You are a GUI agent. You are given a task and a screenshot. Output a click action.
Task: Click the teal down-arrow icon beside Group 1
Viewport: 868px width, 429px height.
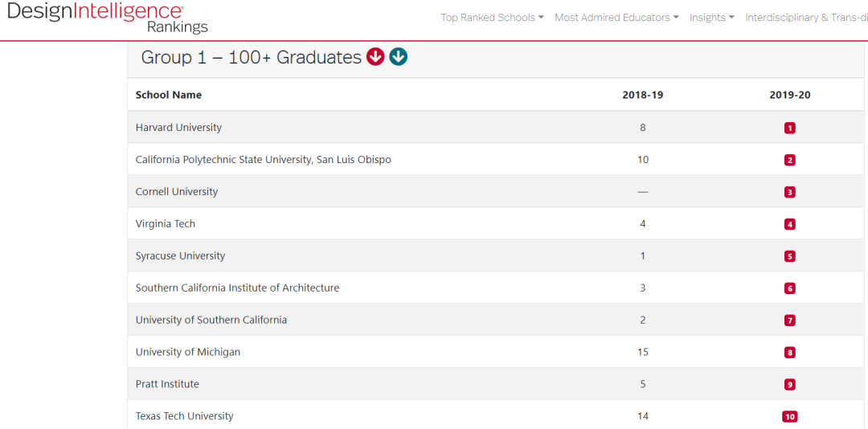point(399,57)
